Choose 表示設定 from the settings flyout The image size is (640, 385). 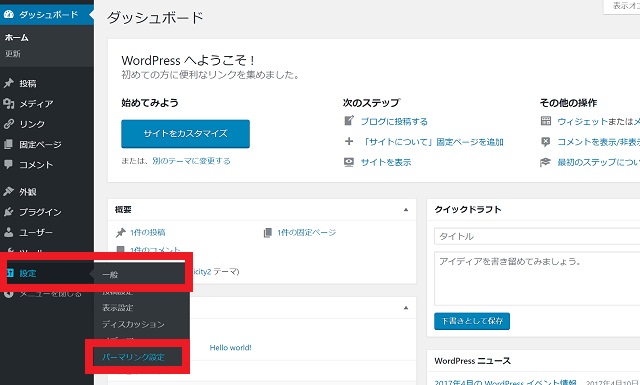118,307
